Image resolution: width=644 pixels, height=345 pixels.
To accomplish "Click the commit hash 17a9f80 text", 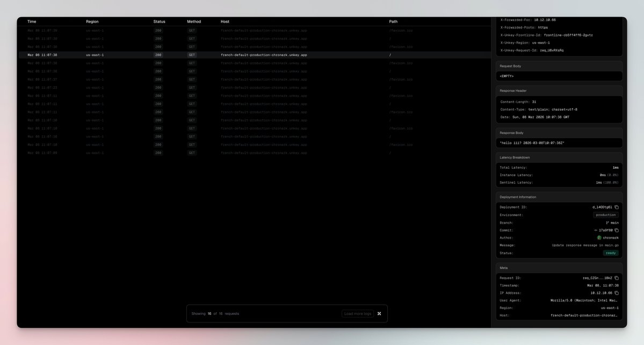I will click(x=606, y=231).
